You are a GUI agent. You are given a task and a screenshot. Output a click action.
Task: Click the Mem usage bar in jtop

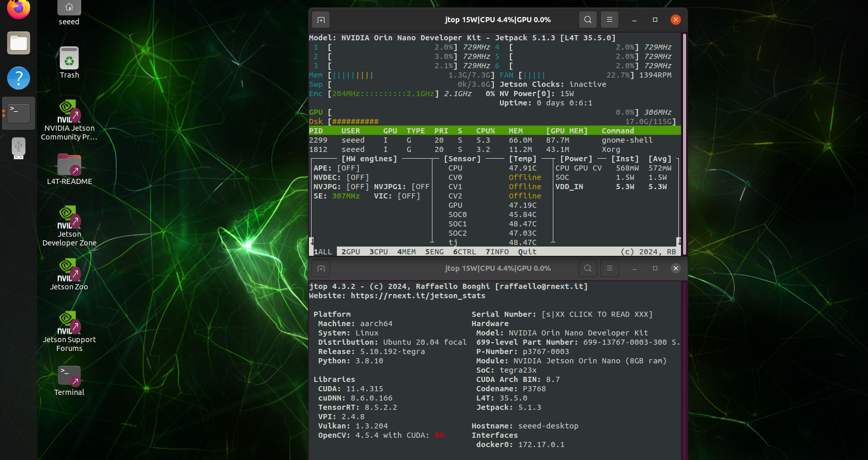pyautogui.click(x=411, y=75)
